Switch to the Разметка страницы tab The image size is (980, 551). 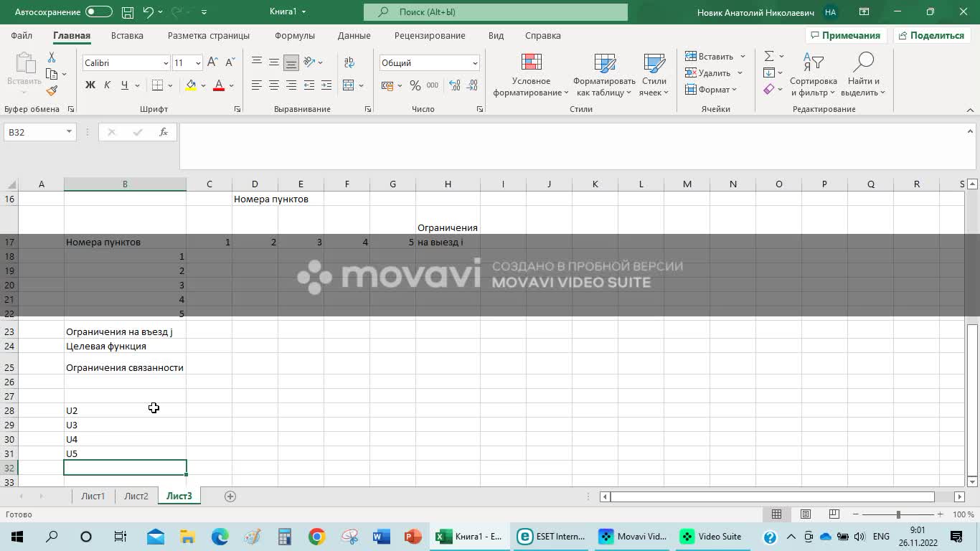[x=209, y=35]
